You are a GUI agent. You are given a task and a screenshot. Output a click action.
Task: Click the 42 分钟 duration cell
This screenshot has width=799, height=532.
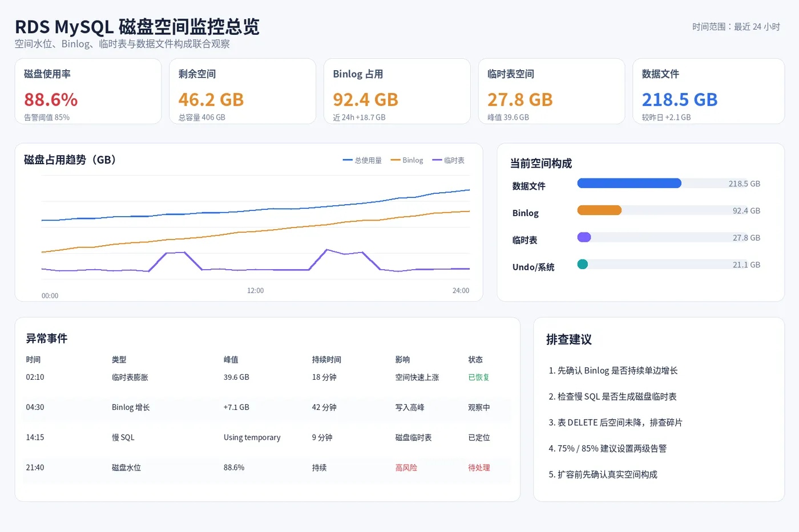coord(324,408)
